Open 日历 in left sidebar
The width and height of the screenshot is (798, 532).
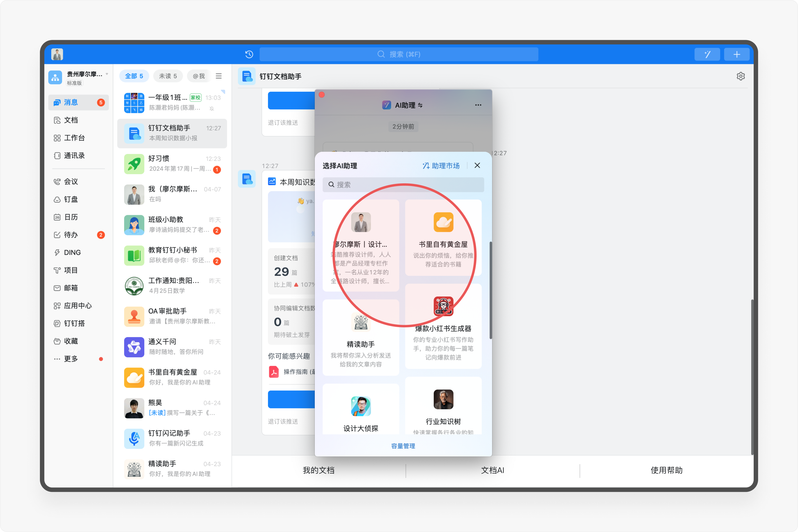pyautogui.click(x=78, y=217)
